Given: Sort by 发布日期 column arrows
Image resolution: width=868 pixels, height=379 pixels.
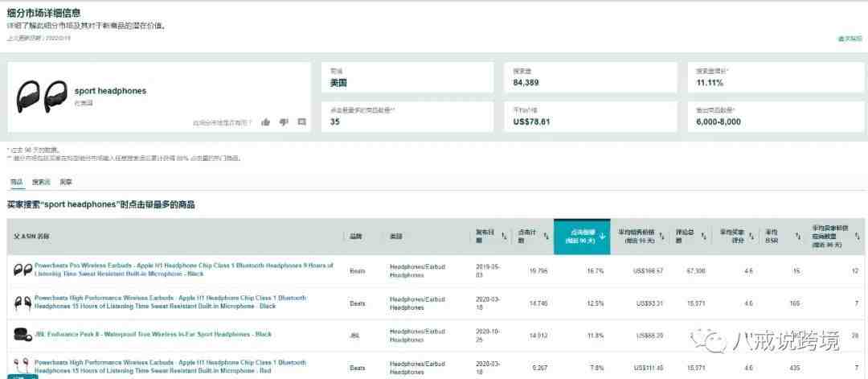Looking at the screenshot, I should (x=504, y=237).
